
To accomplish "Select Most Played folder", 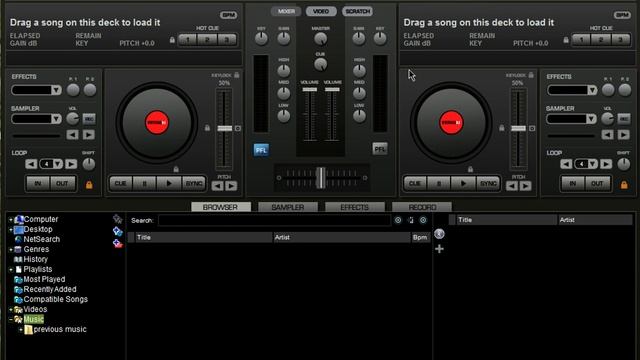I will pyautogui.click(x=44, y=280).
